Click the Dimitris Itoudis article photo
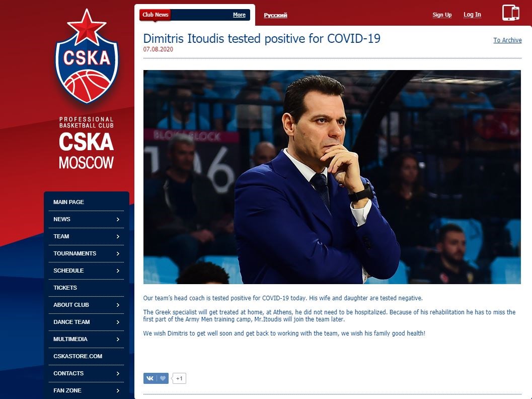532x399 pixels. (x=332, y=177)
